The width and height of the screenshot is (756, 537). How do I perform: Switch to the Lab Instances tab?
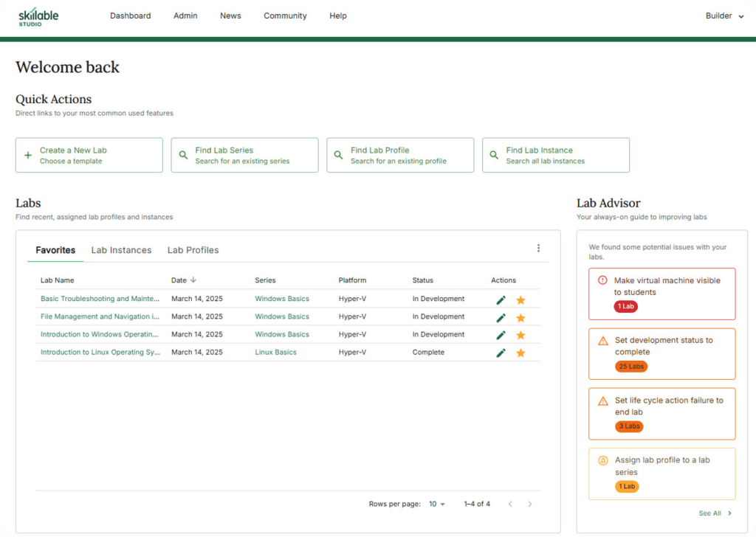click(x=121, y=250)
